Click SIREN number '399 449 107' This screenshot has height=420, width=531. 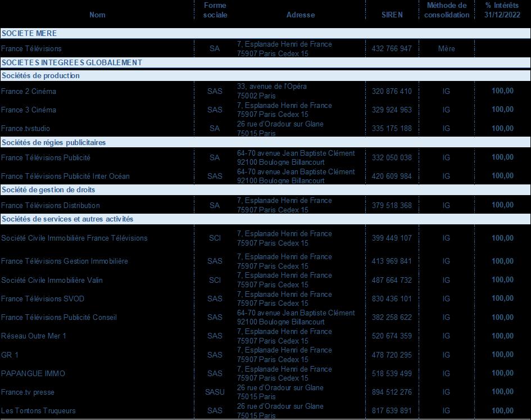392,238
